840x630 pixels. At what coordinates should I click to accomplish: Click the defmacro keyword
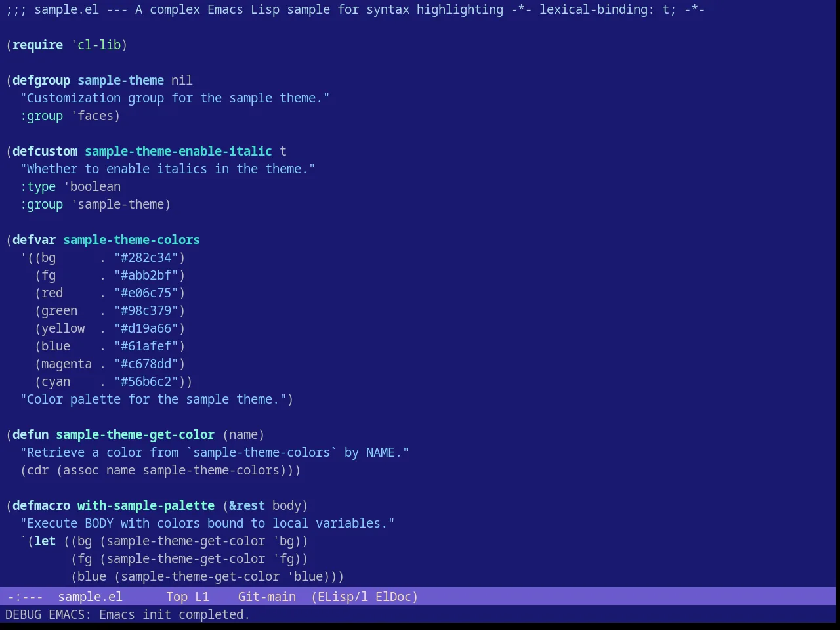(x=41, y=505)
